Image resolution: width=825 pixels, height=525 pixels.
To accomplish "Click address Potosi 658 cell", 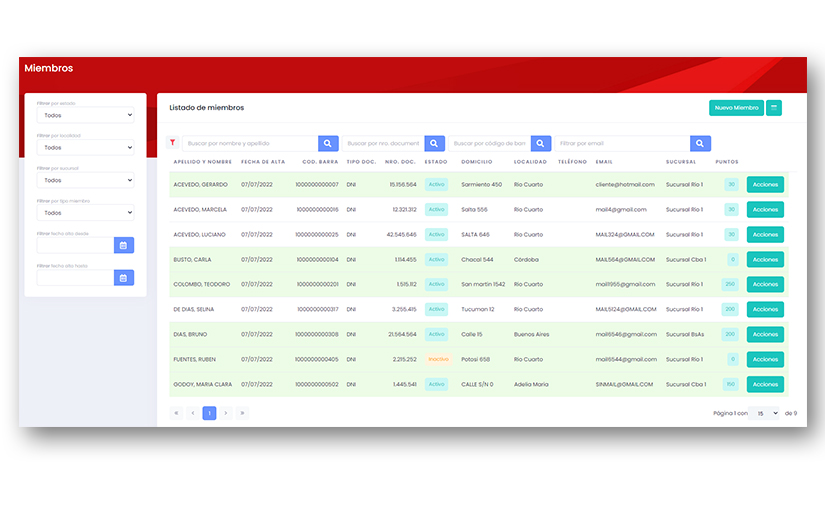I will [475, 359].
